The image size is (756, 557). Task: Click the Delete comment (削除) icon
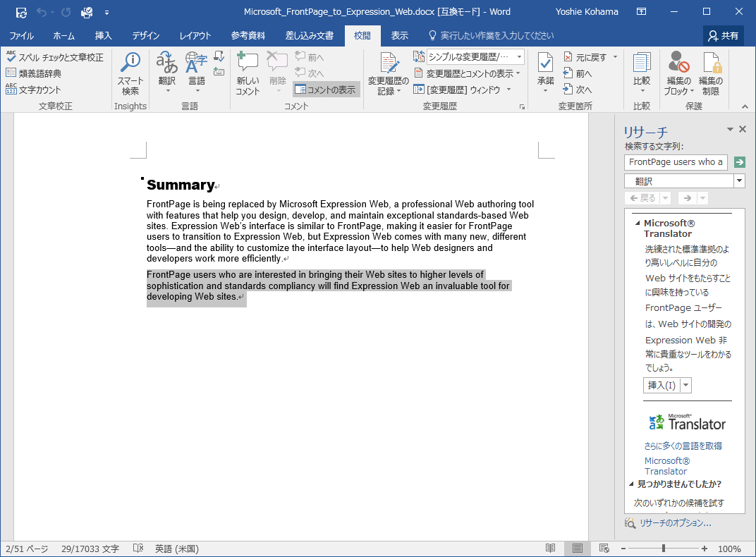(x=277, y=73)
